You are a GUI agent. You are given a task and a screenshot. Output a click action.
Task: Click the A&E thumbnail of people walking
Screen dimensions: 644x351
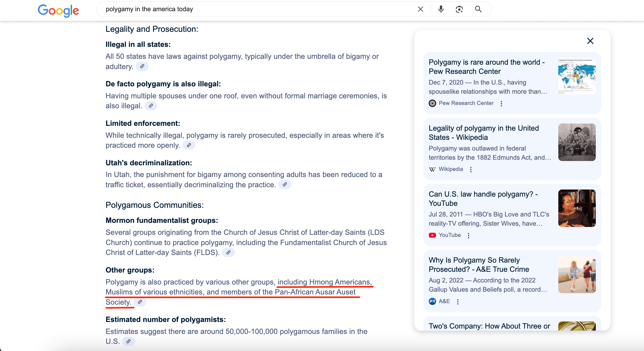pyautogui.click(x=577, y=274)
